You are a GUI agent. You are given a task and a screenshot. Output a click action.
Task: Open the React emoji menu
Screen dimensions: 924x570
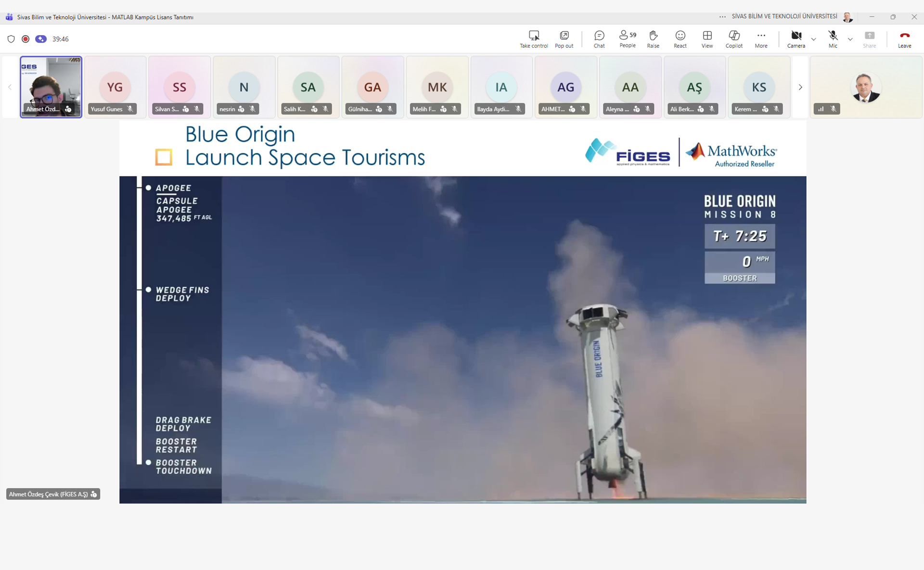[x=680, y=38]
